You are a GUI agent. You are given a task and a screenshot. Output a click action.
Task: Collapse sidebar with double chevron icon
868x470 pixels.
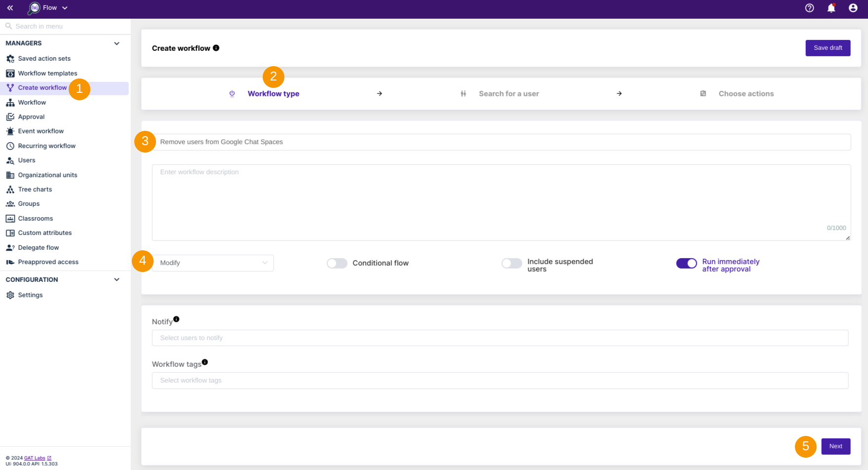[x=10, y=8]
